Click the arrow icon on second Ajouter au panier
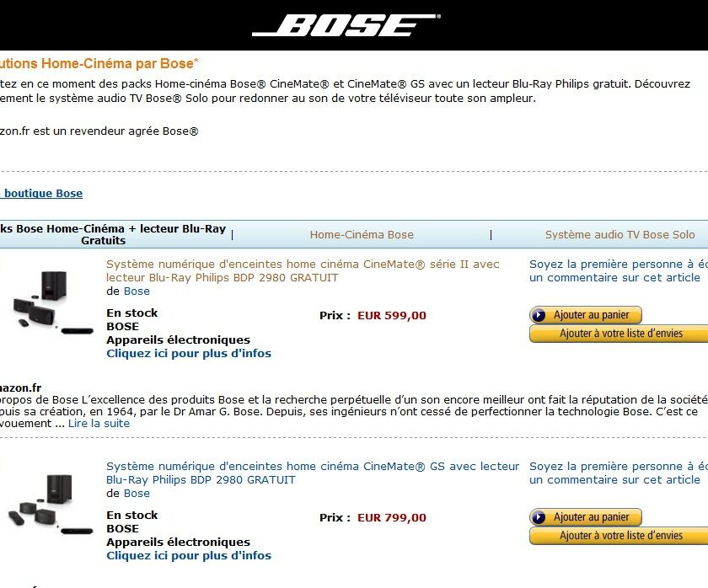Screen dimensions: 708x588 point(539,517)
